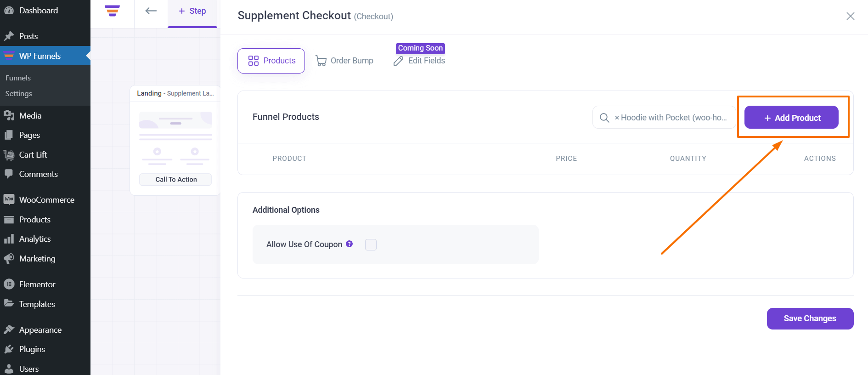Click the Products archive icon in sidebar

[x=9, y=219]
